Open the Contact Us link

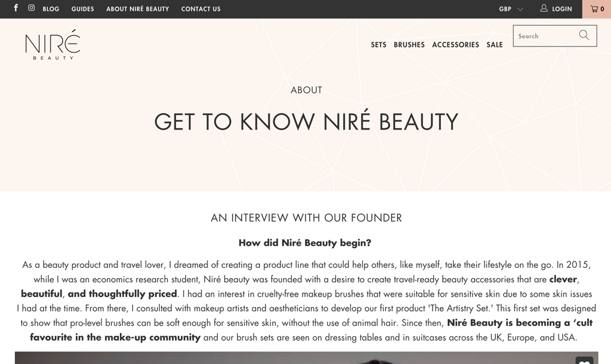200,9
